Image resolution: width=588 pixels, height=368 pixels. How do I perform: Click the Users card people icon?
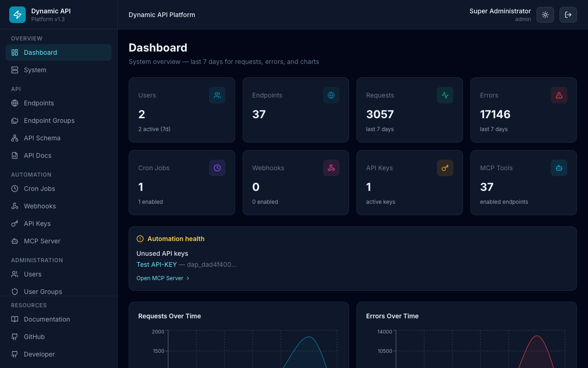tap(217, 95)
